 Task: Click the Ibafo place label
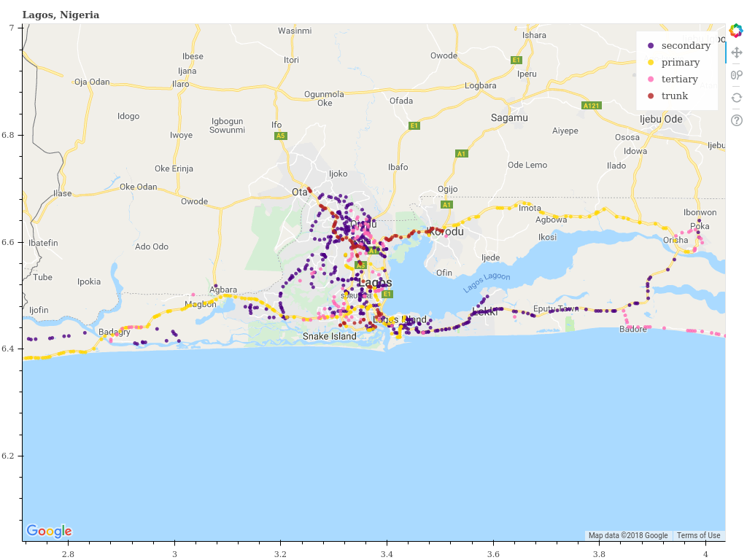398,167
